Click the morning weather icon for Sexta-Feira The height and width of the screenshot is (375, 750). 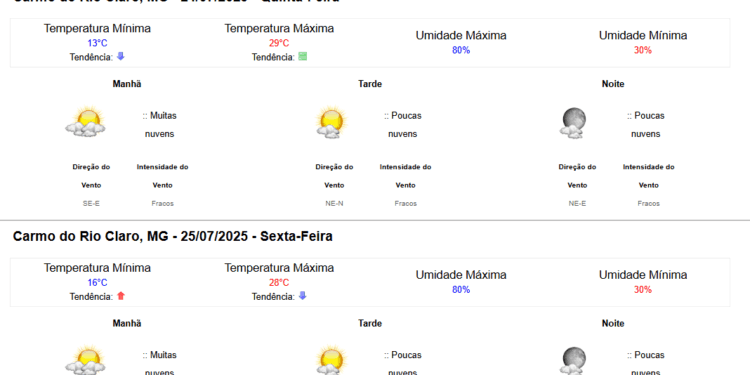click(x=86, y=360)
